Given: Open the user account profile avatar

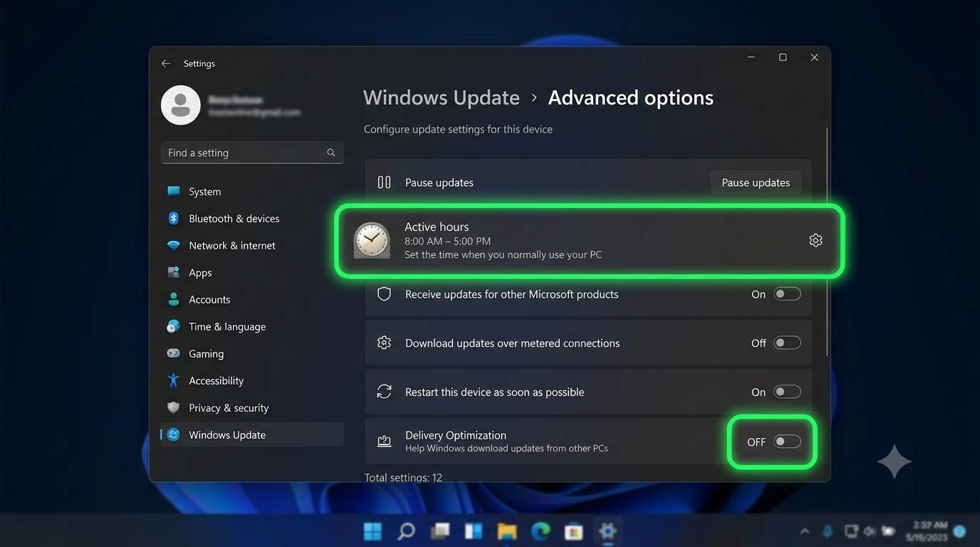Looking at the screenshot, I should (x=181, y=105).
